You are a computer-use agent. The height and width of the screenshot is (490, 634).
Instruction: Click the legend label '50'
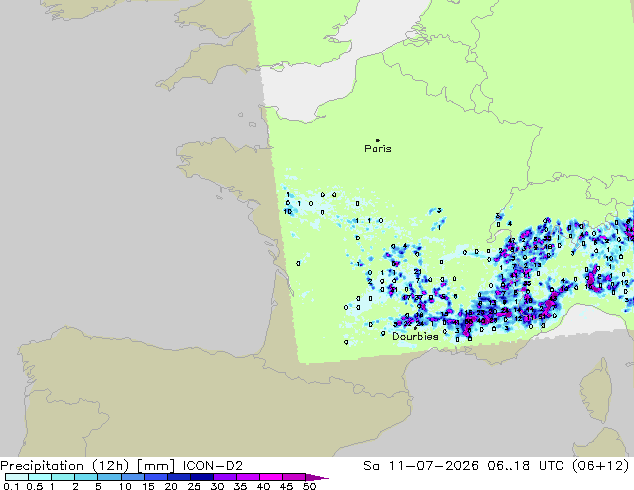pyautogui.click(x=309, y=486)
